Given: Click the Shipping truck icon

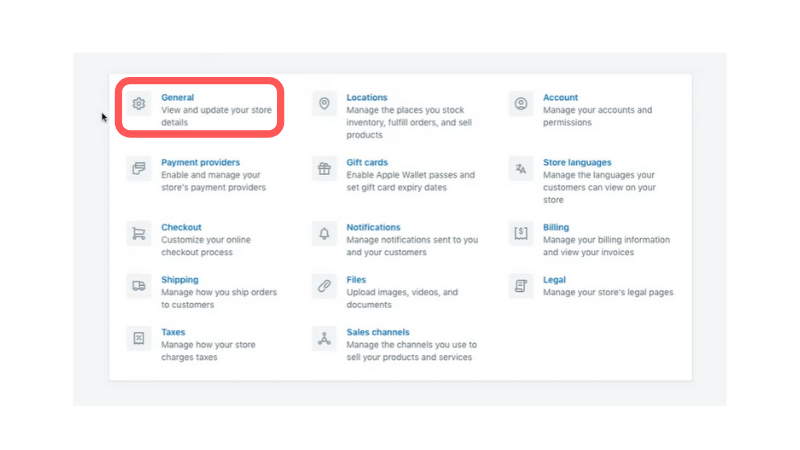Looking at the screenshot, I should [x=139, y=286].
